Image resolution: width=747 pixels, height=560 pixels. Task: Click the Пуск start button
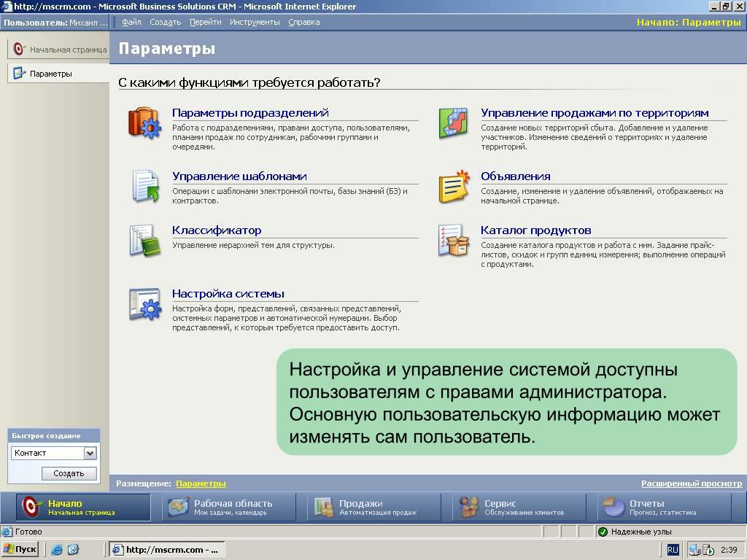pos(20,550)
